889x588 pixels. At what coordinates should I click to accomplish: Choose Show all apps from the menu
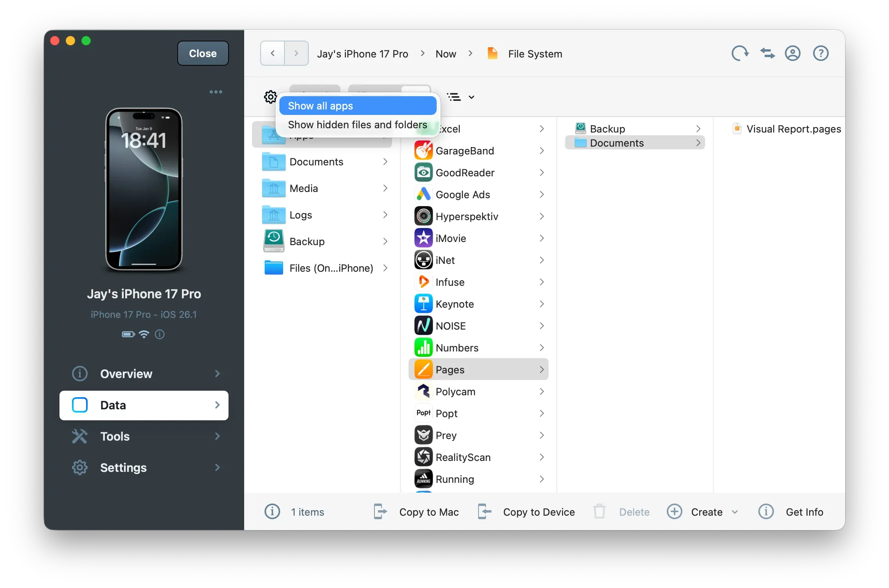click(x=320, y=106)
